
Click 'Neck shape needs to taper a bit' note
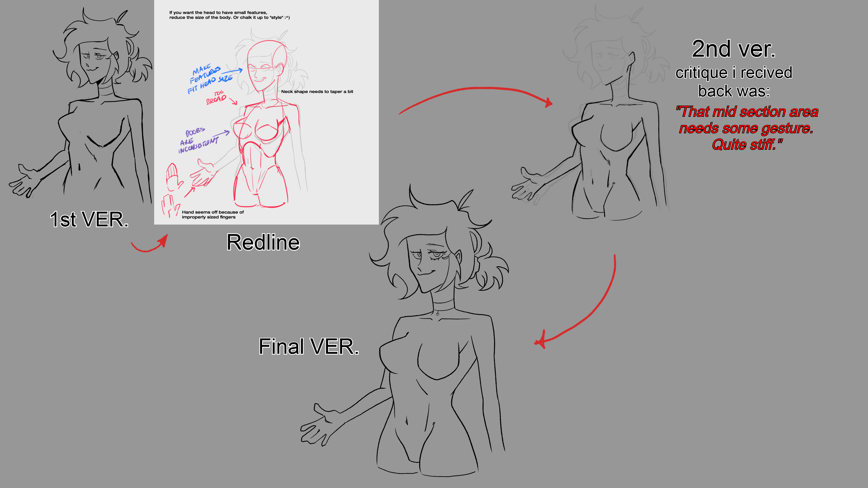[x=317, y=91]
